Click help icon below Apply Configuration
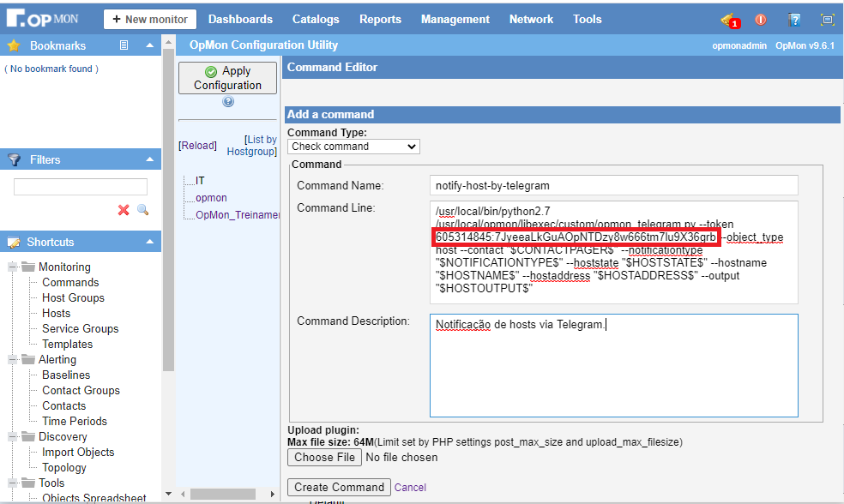The image size is (844, 504). point(227,101)
